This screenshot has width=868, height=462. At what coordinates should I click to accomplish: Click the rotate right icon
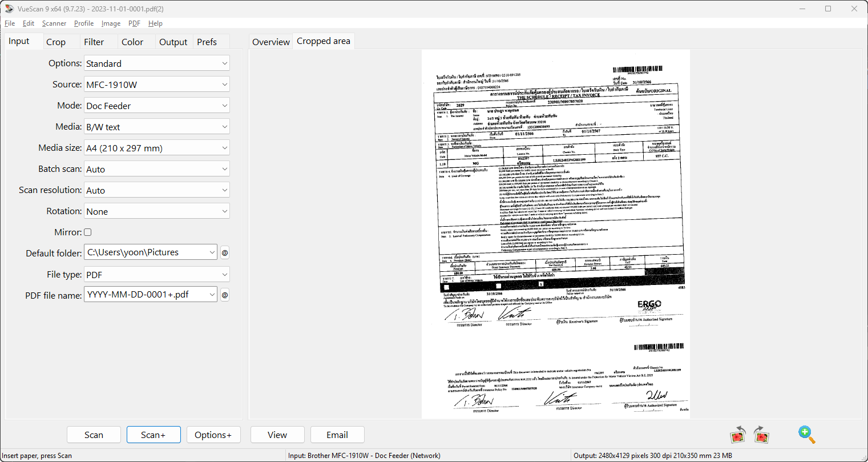[761, 435]
